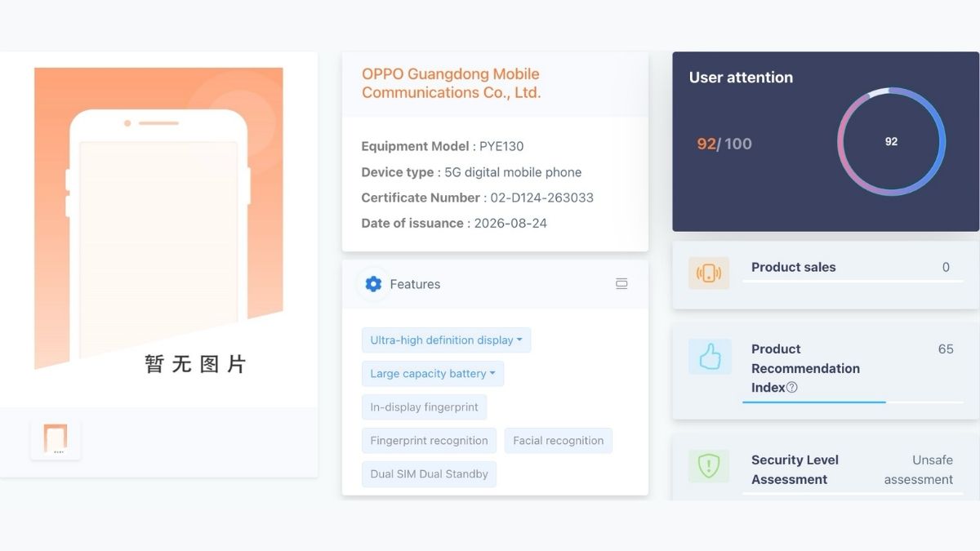The image size is (980, 551).
Task: Expand the Large capacity battery dropdown
Action: pyautogui.click(x=433, y=374)
